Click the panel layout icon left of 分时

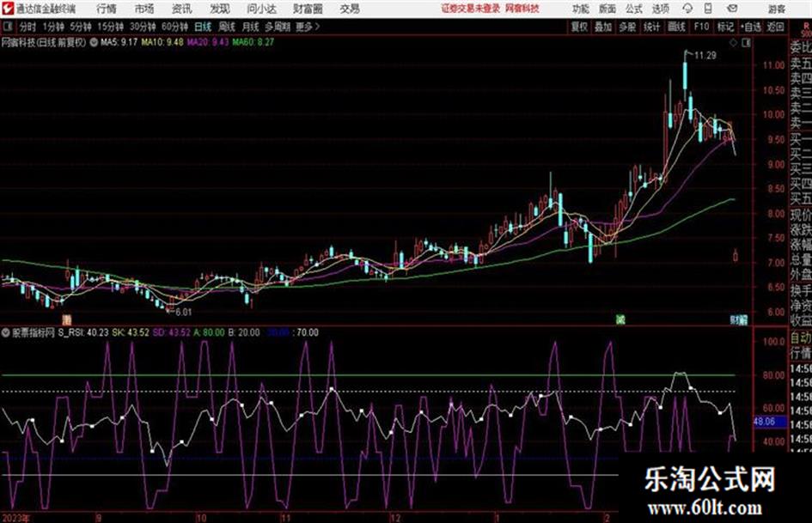point(7,27)
